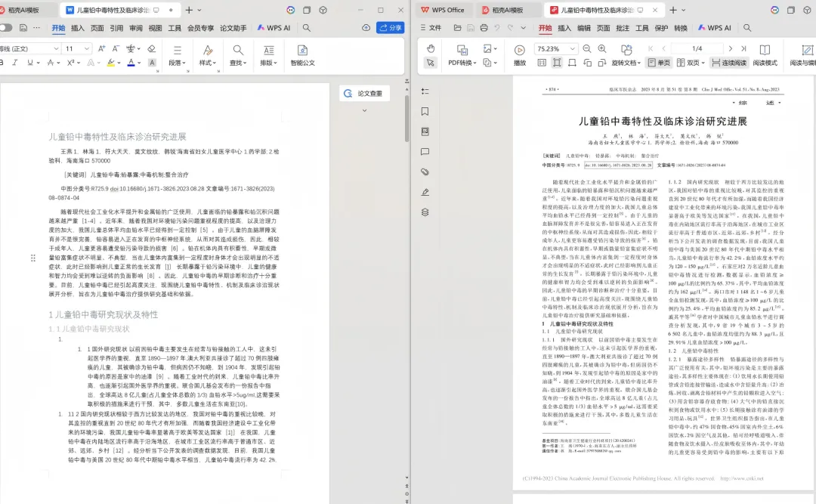This screenshot has height=504, width=816.
Task: Click the print icon in PDF window
Action: point(484,28)
